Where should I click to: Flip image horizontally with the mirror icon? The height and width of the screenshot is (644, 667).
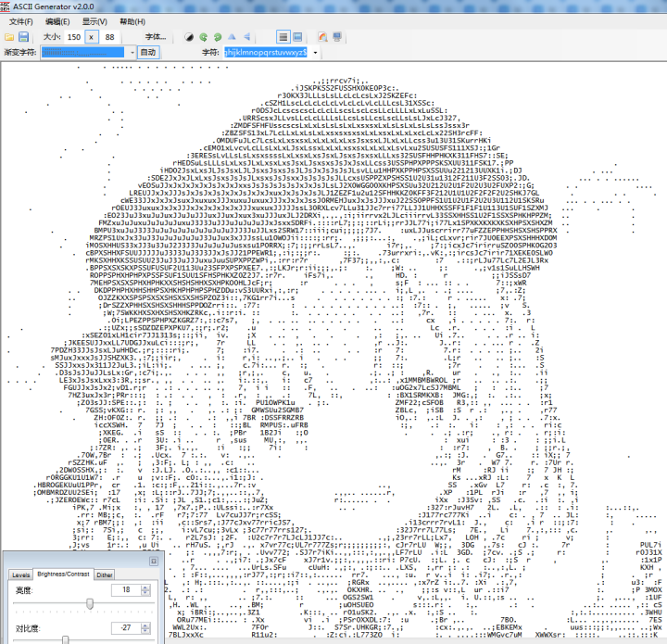(232, 37)
